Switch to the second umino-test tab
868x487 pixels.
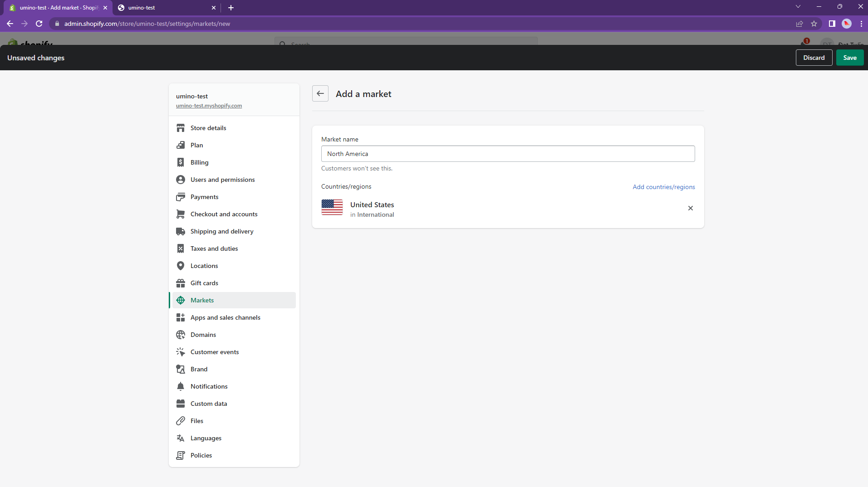pos(166,8)
